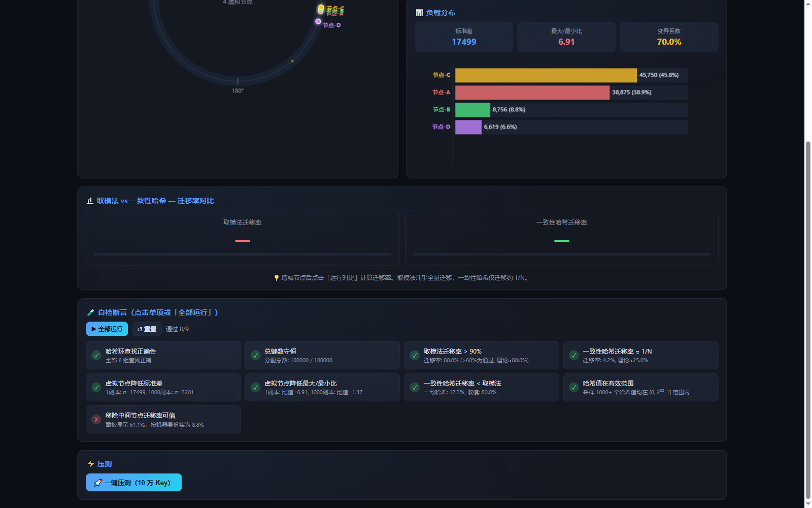Click the icon beside 取模法 vs 一致性哈希 heading

click(90, 201)
